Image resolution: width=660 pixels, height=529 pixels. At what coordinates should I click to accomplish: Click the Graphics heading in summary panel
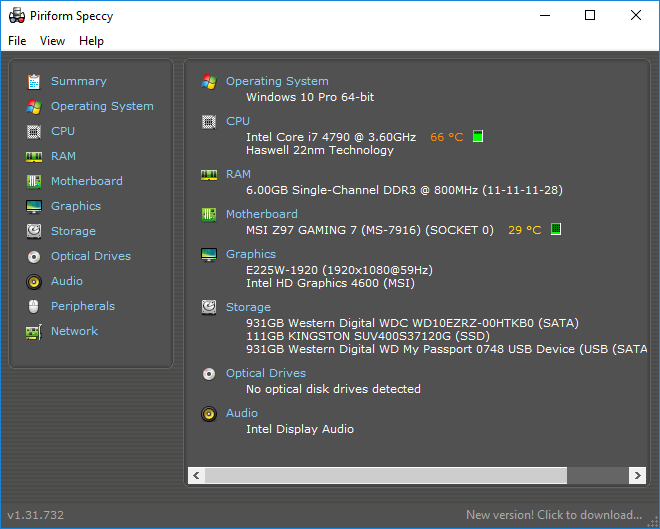251,254
